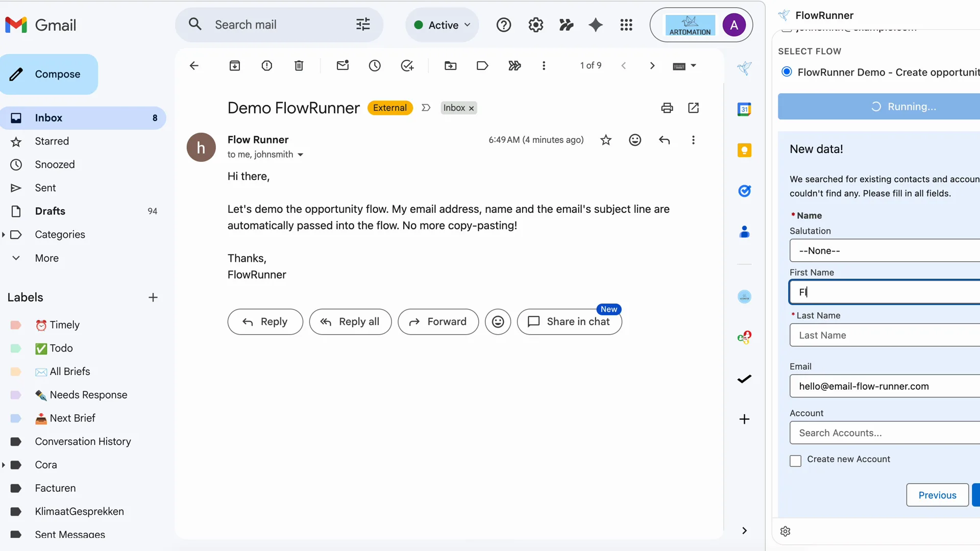This screenshot has width=980, height=551.
Task: Open account avatar A
Action: (x=734, y=25)
